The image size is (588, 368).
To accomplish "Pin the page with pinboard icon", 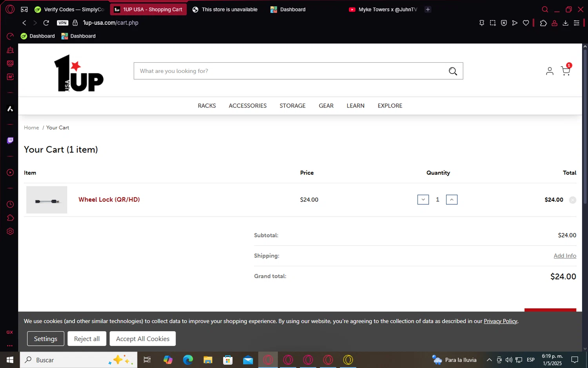I will (482, 23).
